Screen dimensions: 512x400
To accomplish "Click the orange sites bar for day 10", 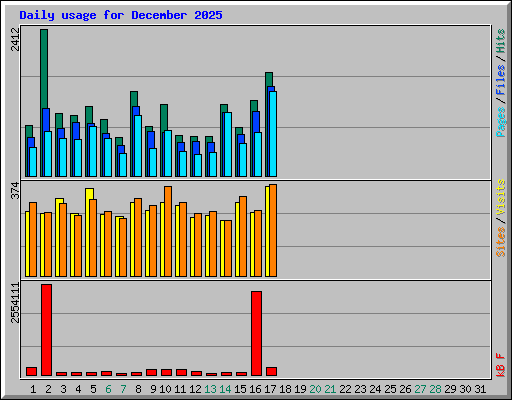I will [168, 231].
